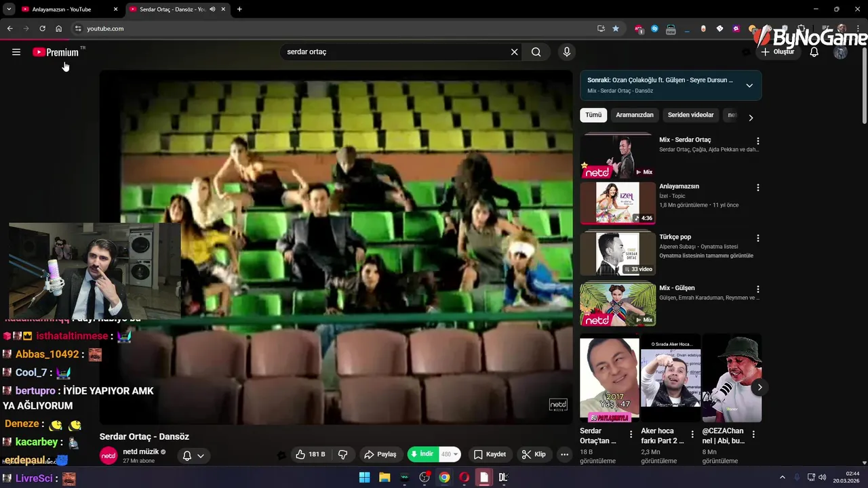Select Seriden videolar filter chip
Viewport: 868px width, 488px height.
coord(690,115)
